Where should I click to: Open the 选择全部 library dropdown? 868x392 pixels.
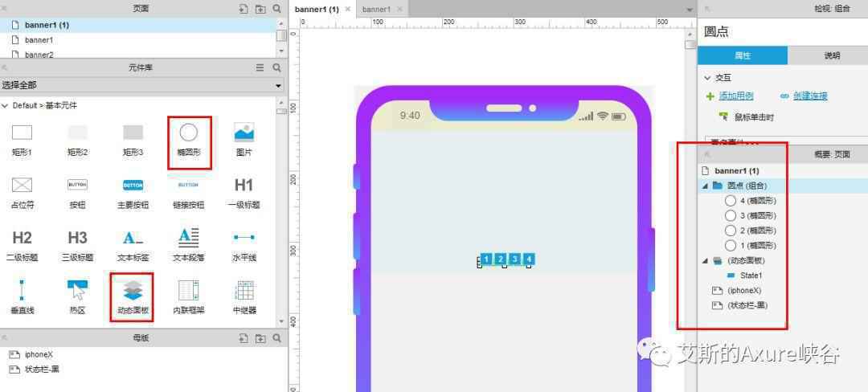point(141,86)
